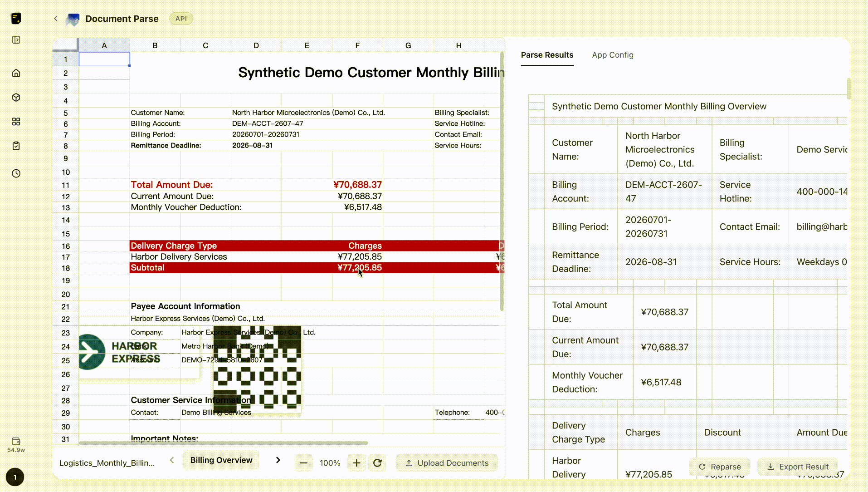Open the history clock icon in sidebar
Screen dimensions: 868x492
16,173
